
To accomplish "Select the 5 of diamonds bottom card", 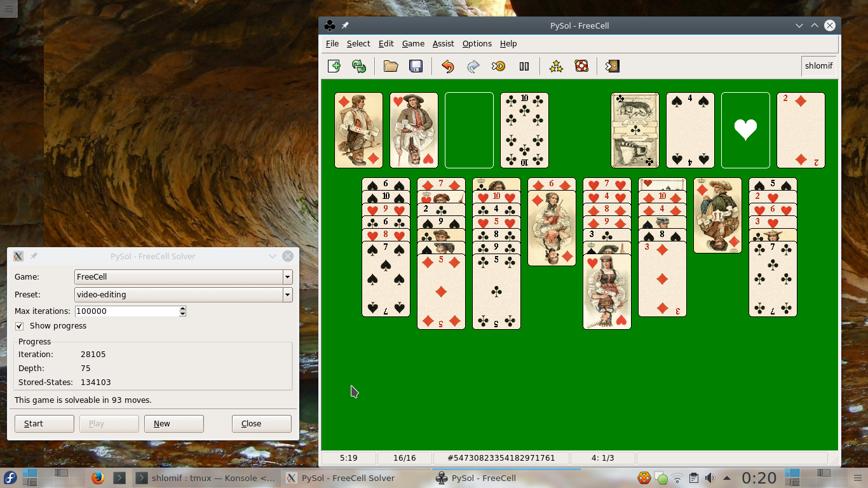I will (441, 292).
